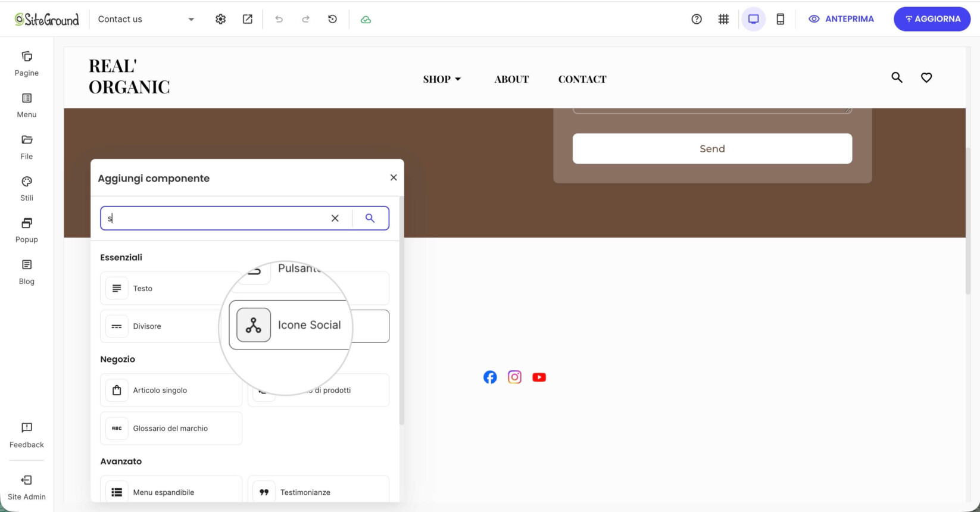
Task: Open the Contact us page dropdown
Action: coord(146,19)
